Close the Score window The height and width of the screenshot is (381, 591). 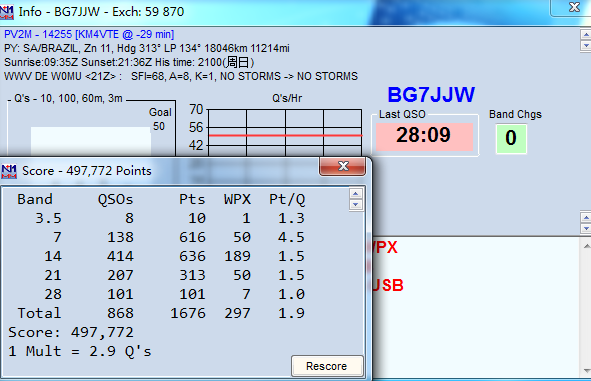point(342,166)
